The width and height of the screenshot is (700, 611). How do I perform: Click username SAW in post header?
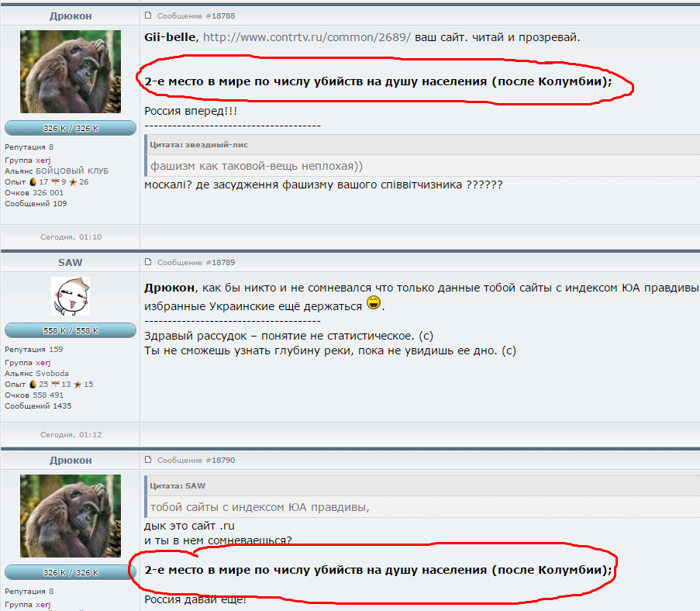(70, 263)
